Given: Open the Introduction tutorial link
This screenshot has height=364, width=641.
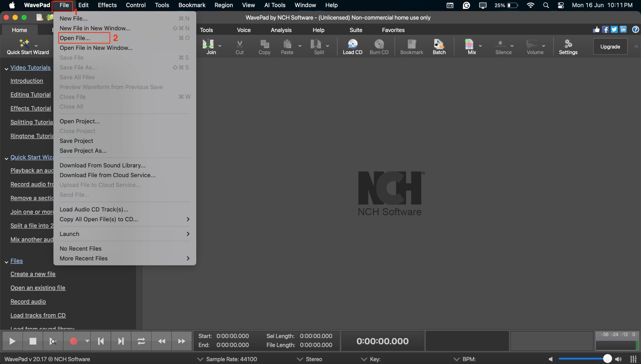Looking at the screenshot, I should pos(27,81).
